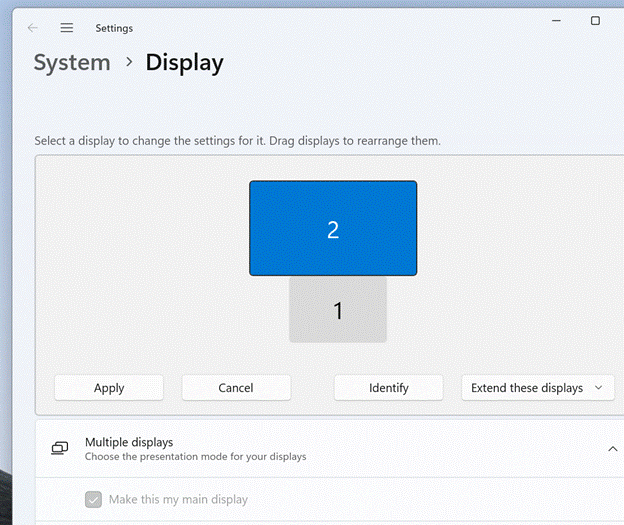Go back using the arrow icon
Image resolution: width=624 pixels, height=525 pixels.
tap(33, 28)
